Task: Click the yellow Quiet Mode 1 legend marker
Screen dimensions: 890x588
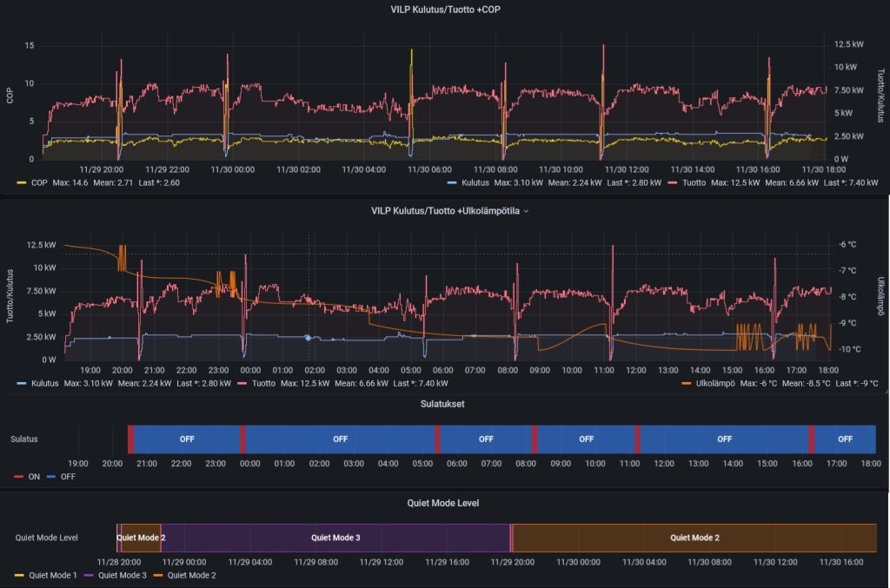Action: pyautogui.click(x=19, y=575)
